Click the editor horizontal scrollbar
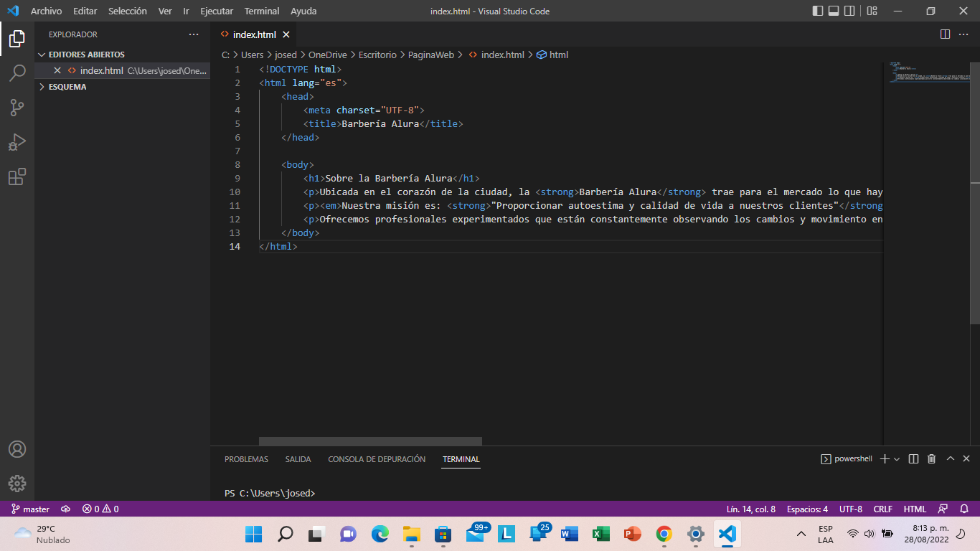980x551 pixels. (x=370, y=441)
